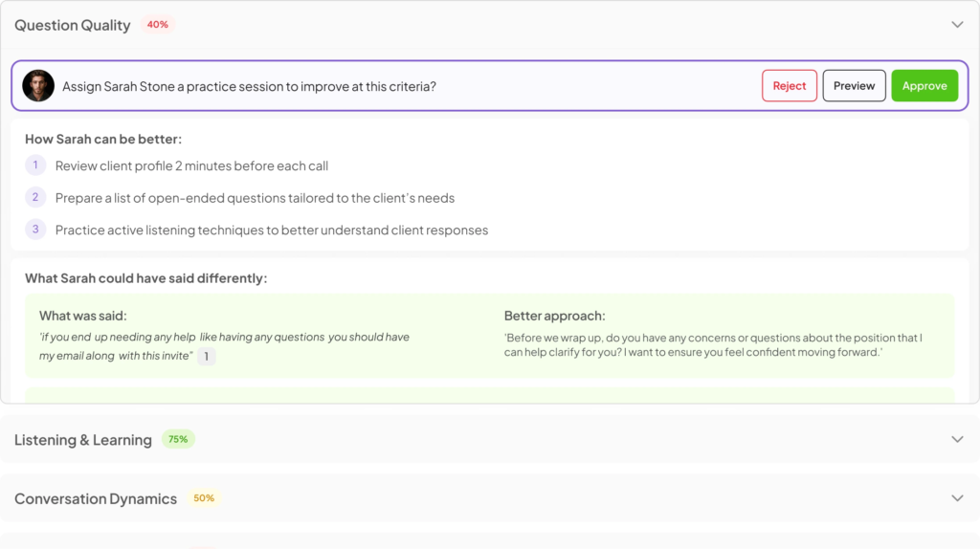Preview the practice session
This screenshot has width=980, height=549.
tap(854, 85)
